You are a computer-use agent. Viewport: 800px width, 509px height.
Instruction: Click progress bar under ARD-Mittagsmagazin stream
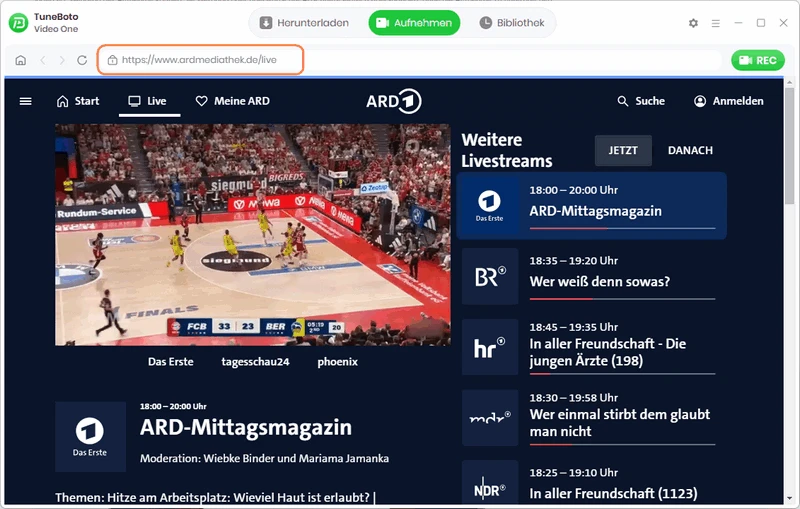[x=622, y=228]
